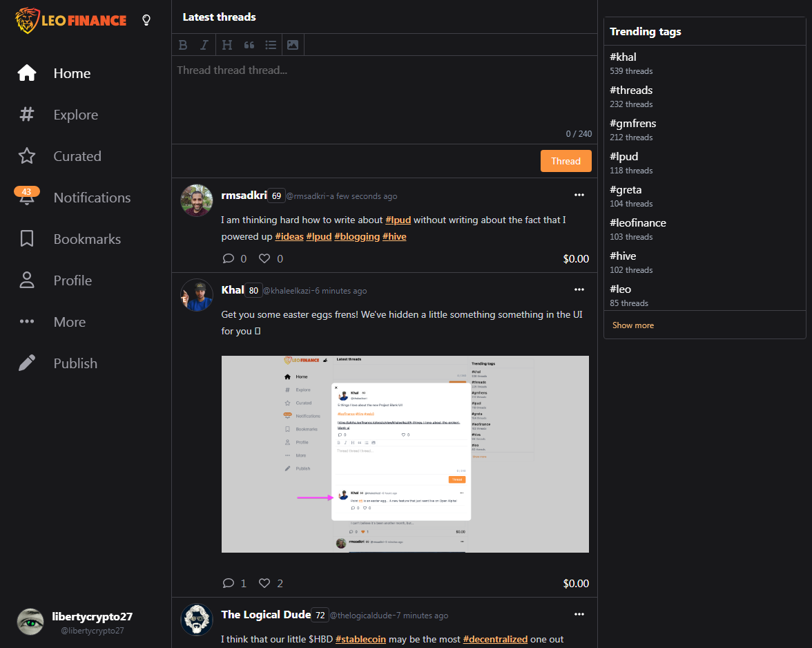Open the #leofinance trending tag
This screenshot has height=648, width=812.
637,222
